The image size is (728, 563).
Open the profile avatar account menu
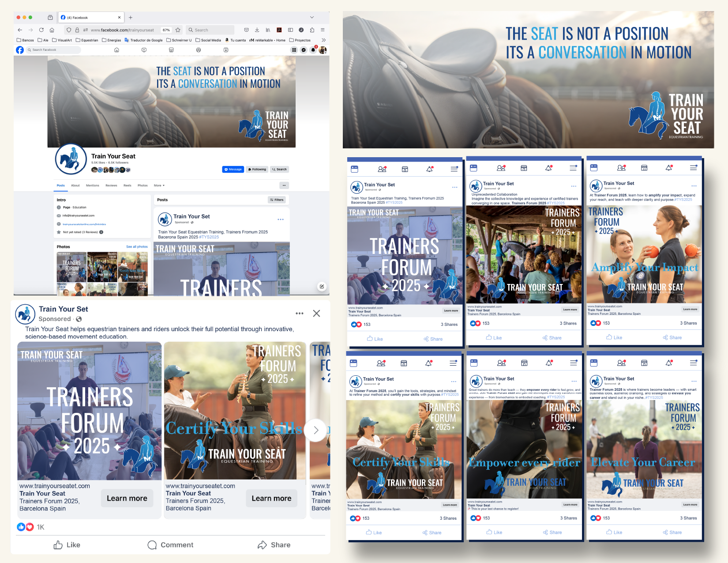coord(323,50)
